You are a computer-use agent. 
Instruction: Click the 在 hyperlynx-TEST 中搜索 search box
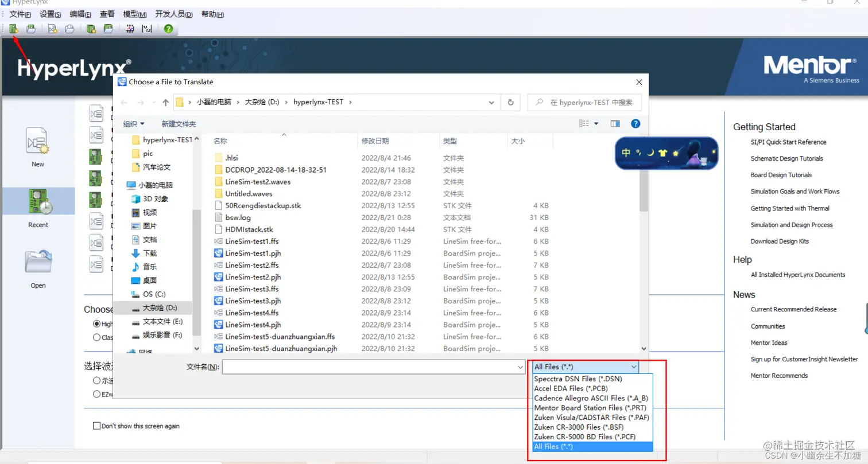click(584, 103)
